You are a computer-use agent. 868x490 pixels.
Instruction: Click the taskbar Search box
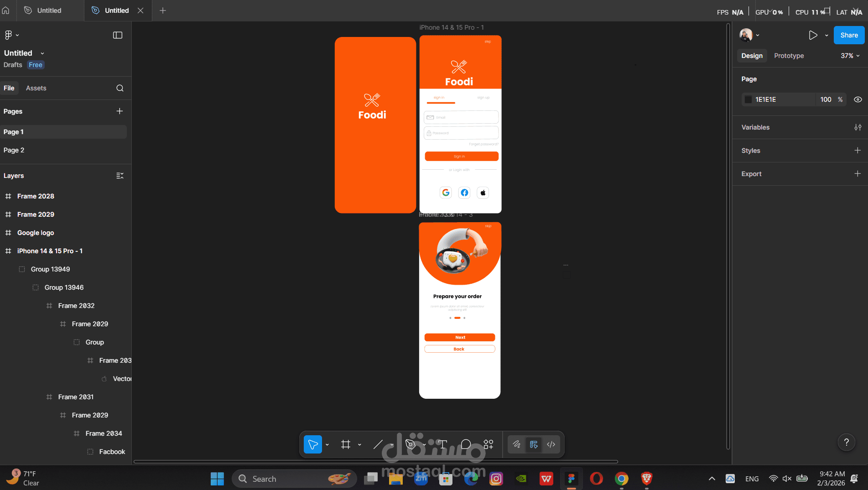pos(294,479)
